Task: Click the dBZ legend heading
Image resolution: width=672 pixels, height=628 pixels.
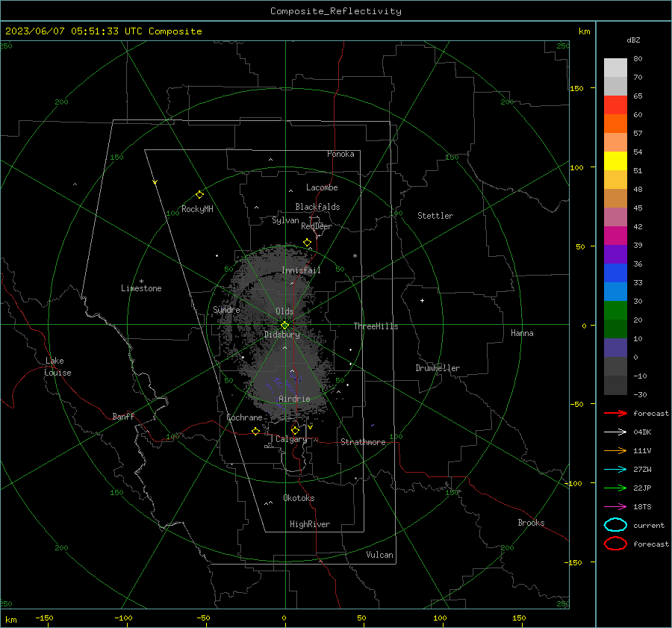Action: pos(633,40)
